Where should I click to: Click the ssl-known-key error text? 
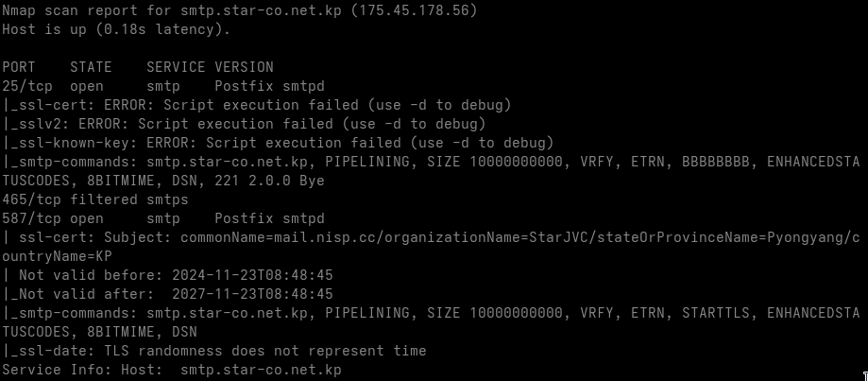point(283,143)
